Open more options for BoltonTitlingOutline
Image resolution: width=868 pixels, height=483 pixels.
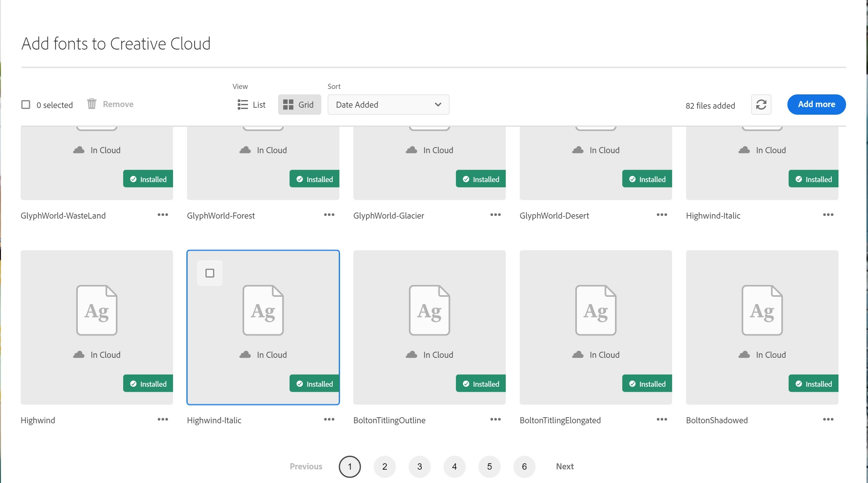click(495, 419)
